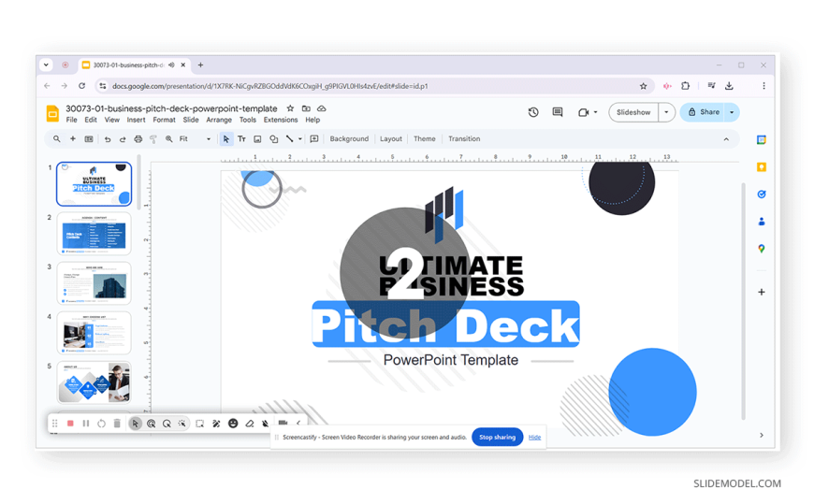Show side panel chevron at bottom right

click(x=762, y=436)
